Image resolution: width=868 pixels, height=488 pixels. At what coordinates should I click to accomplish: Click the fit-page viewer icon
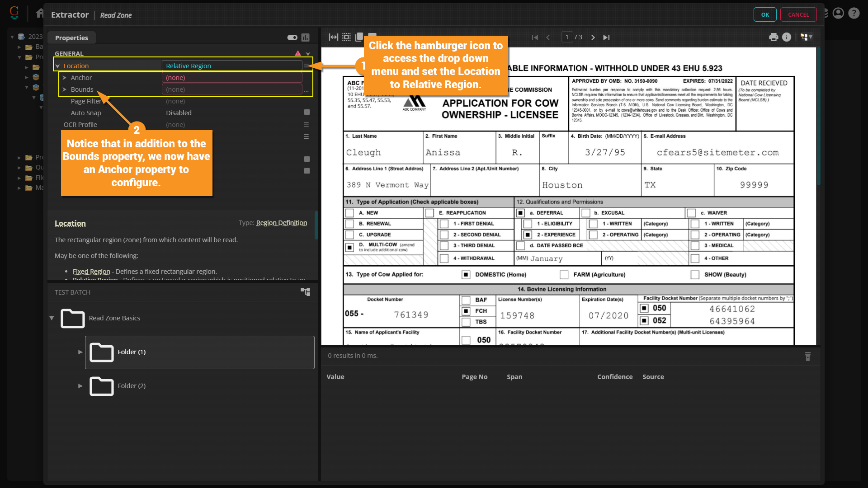[x=346, y=37]
